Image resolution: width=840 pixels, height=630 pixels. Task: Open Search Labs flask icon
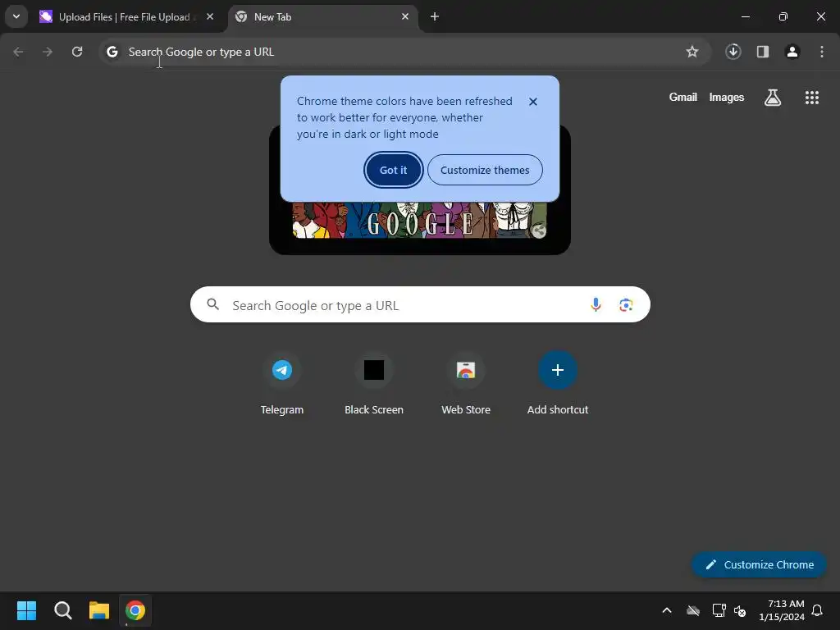[773, 98]
